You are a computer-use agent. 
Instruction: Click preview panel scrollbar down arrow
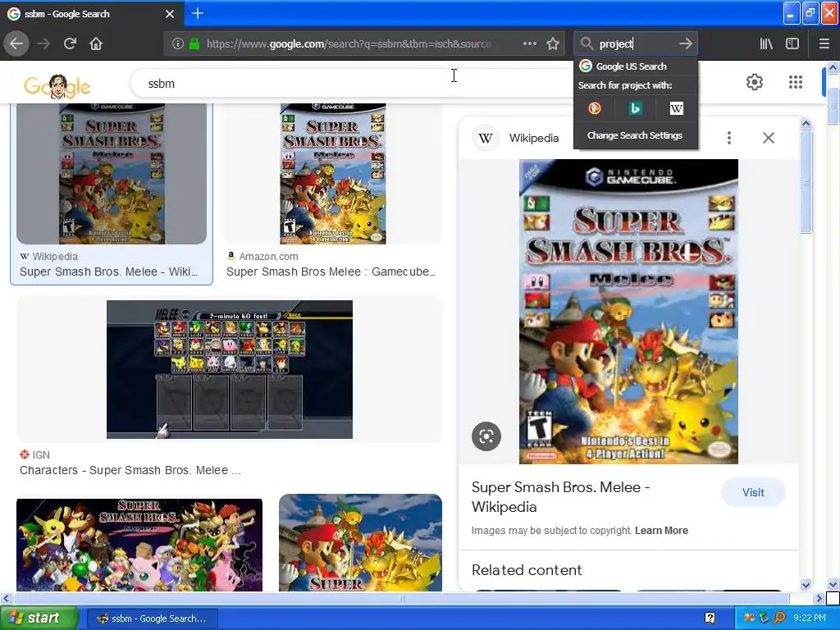pos(806,585)
